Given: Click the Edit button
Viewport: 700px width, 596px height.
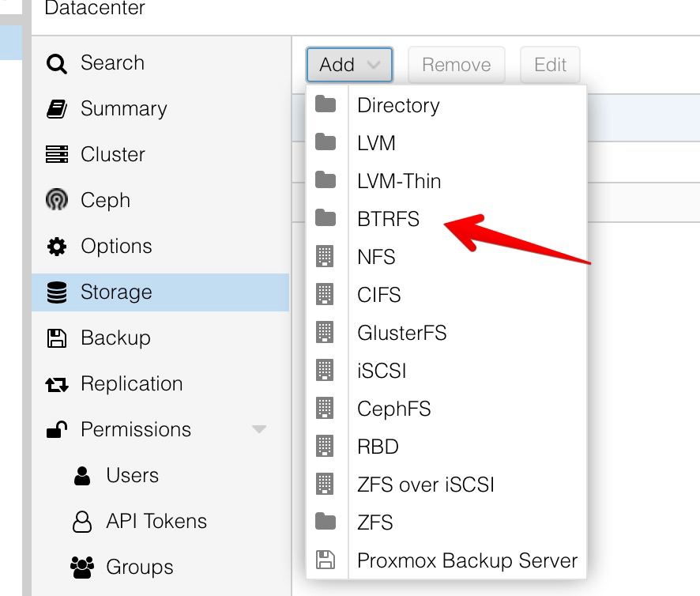Looking at the screenshot, I should 550,65.
